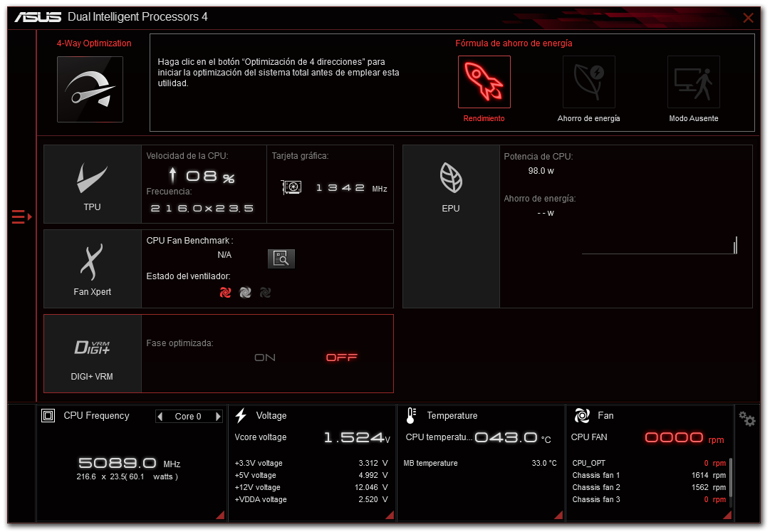Select the Rendimiento rocket power mode
Image resolution: width=770 pixels, height=532 pixels.
point(484,81)
